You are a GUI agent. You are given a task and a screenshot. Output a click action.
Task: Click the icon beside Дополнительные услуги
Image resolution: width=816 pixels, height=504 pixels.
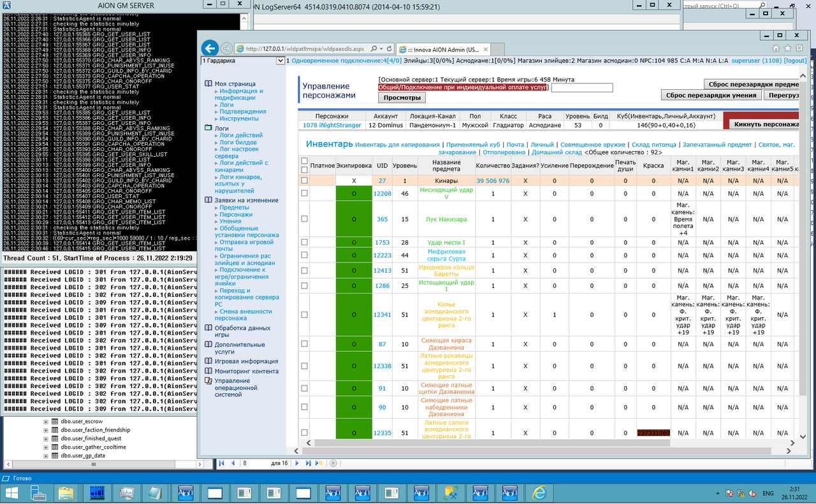(x=208, y=345)
